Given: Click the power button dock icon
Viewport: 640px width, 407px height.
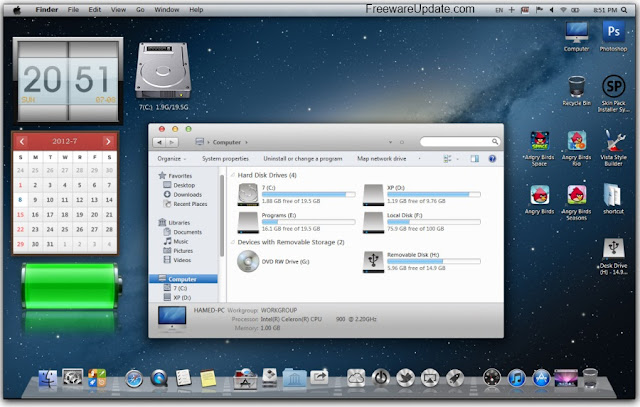Looking at the screenshot, I should pos(380,378).
